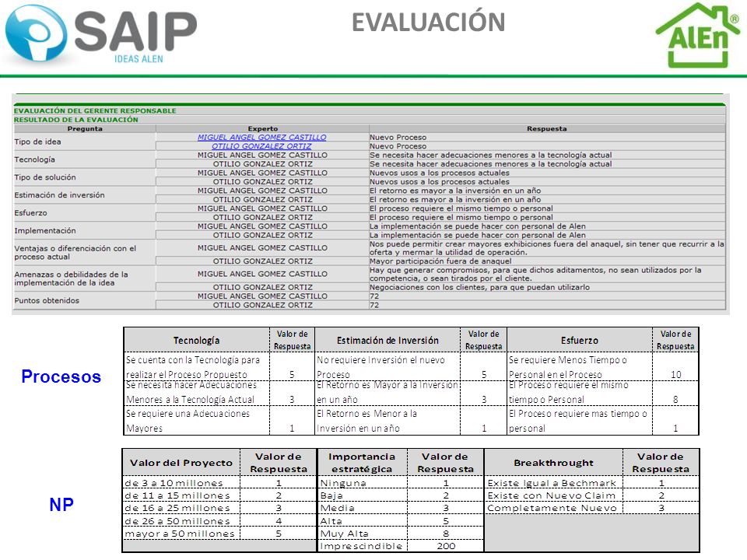Select 'RESULTADO DE LA EVALUACIÓN' header

click(75, 120)
